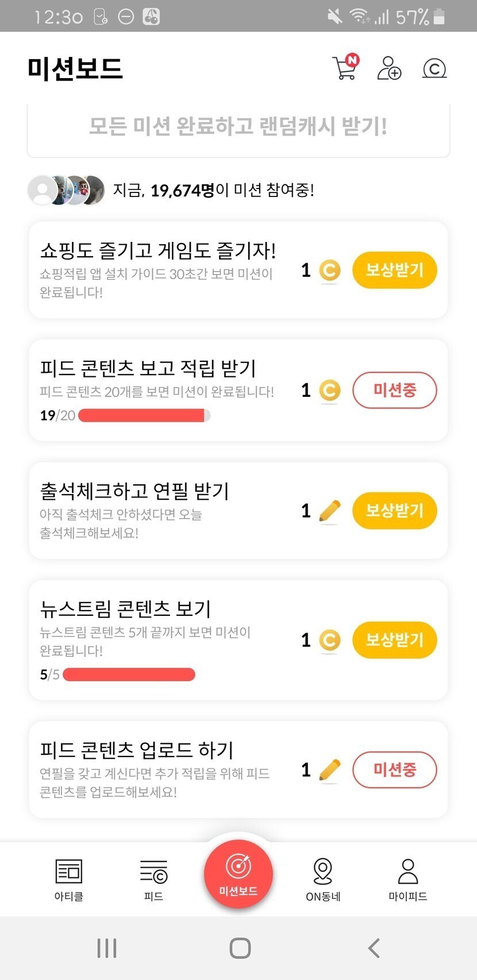This screenshot has height=980, width=477.
Task: Open the 출석체크하고 연필 받기 mission card title
Action: (x=134, y=491)
